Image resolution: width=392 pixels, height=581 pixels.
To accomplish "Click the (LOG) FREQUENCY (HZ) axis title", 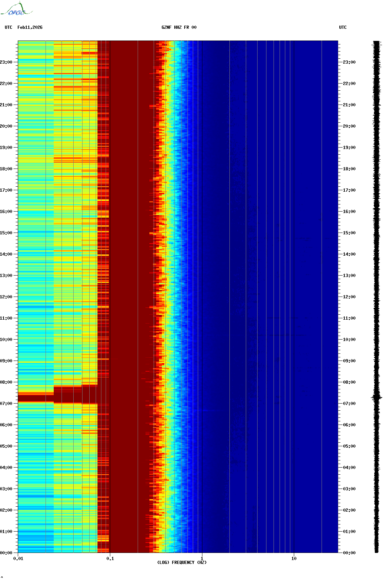I will [x=182, y=563].
